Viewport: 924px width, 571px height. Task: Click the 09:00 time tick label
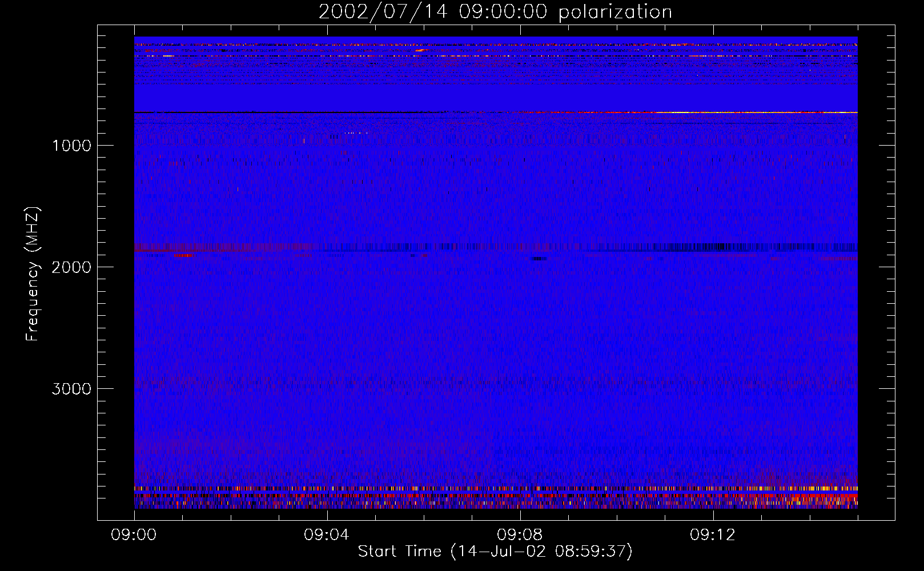(x=134, y=535)
